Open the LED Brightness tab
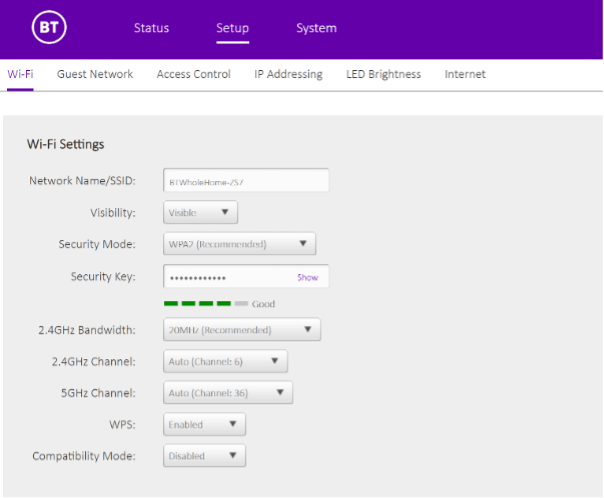Viewport: 604px width, 498px height. pos(383,74)
